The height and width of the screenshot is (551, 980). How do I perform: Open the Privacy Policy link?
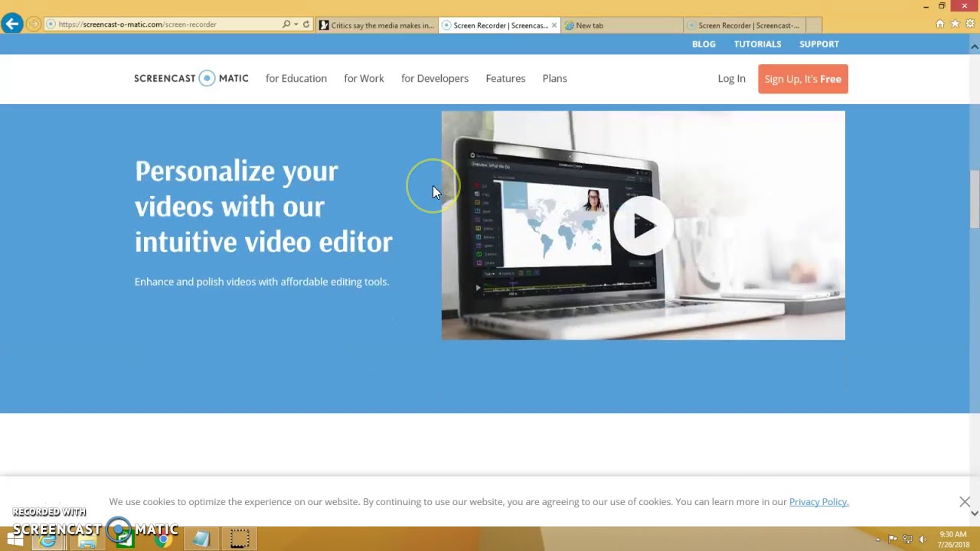tap(818, 501)
